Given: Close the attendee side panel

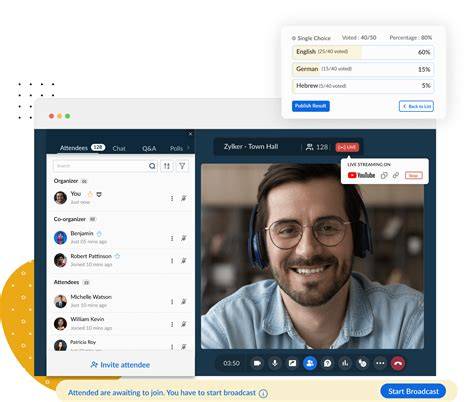Looking at the screenshot, I should tap(190, 134).
